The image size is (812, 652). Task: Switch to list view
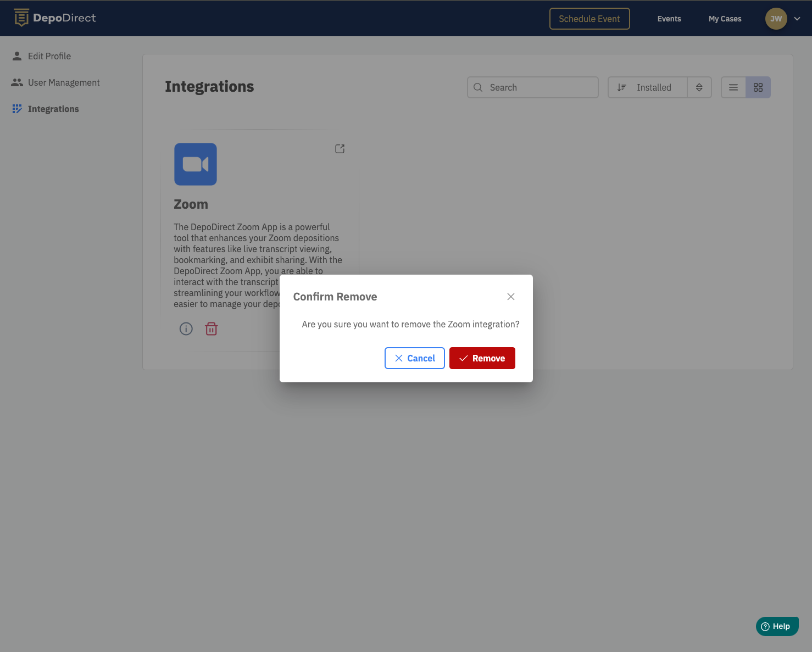tap(733, 87)
